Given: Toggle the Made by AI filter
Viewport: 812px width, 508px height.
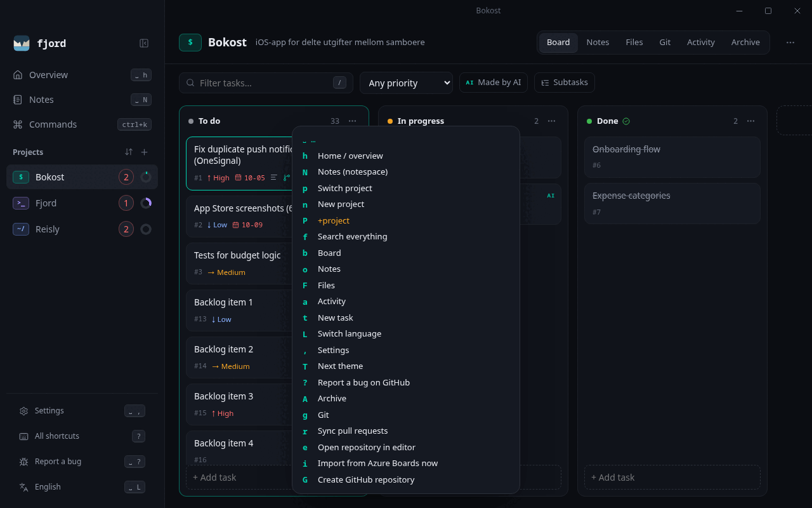Looking at the screenshot, I should pos(494,83).
